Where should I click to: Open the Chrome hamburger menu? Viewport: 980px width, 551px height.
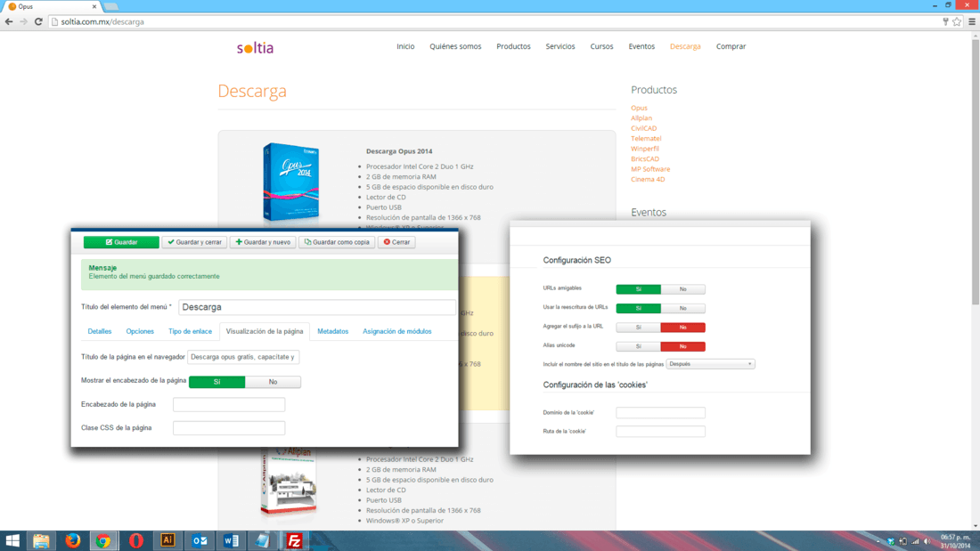click(x=972, y=22)
